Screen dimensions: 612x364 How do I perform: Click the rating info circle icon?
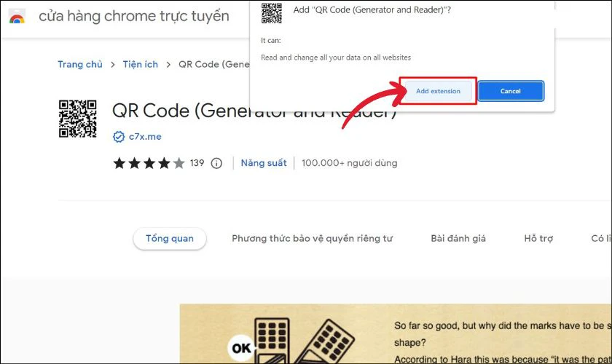216,163
